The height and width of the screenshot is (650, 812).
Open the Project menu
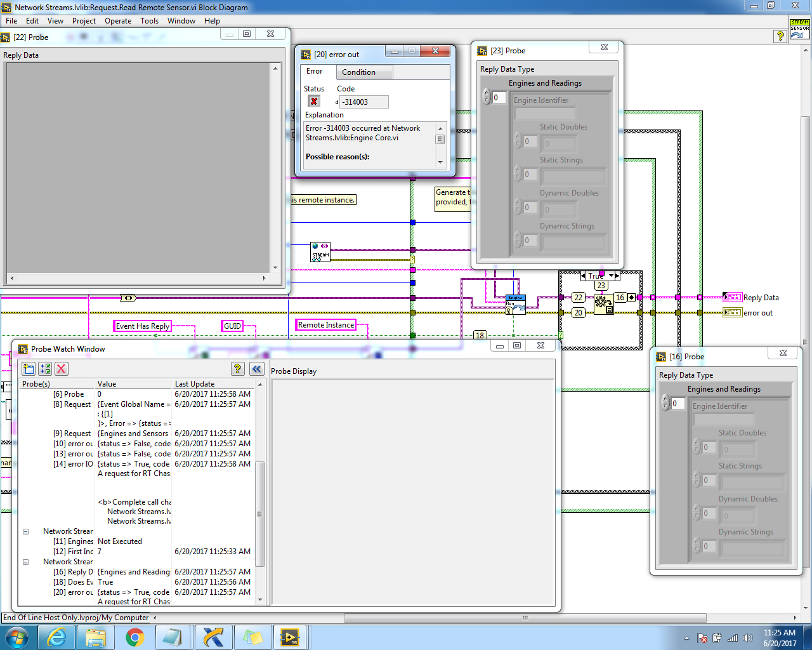[84, 20]
